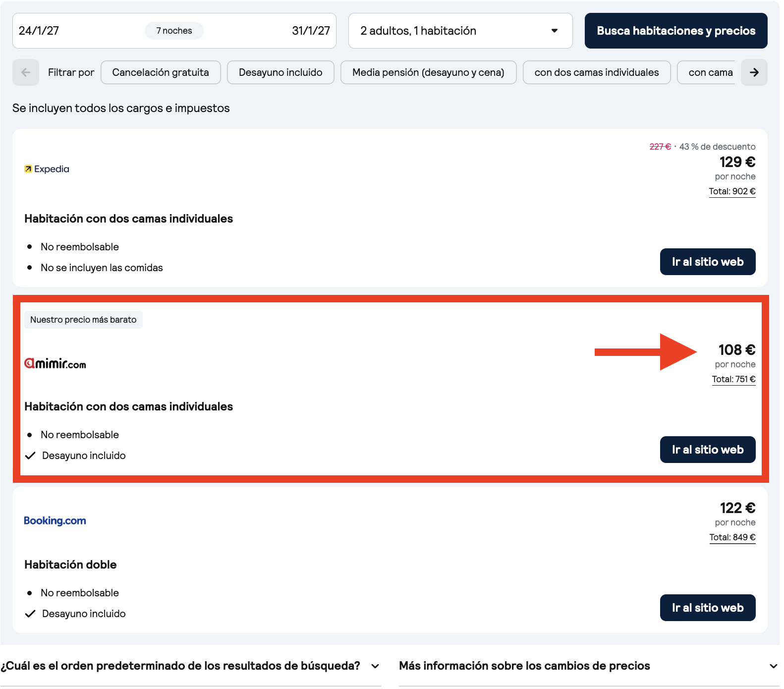Click the Expedia logo

[x=47, y=169]
